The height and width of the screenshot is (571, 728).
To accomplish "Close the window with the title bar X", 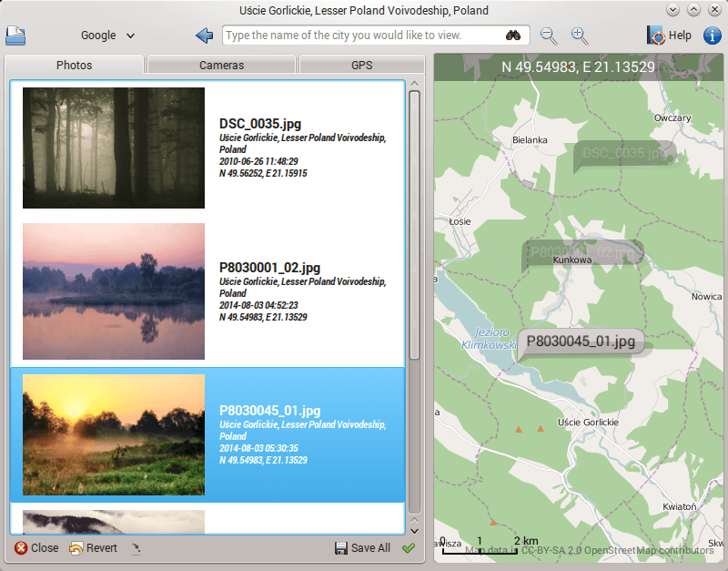I will (x=714, y=10).
